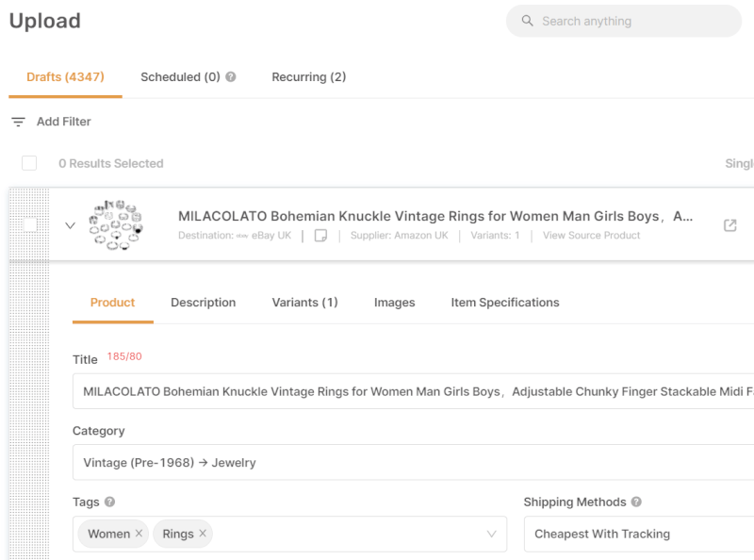Click the 185/80 title counter
The height and width of the screenshot is (560, 754).
[124, 356]
